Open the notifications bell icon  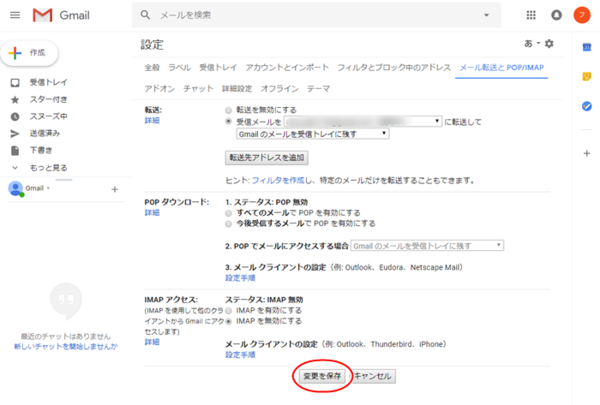point(556,15)
